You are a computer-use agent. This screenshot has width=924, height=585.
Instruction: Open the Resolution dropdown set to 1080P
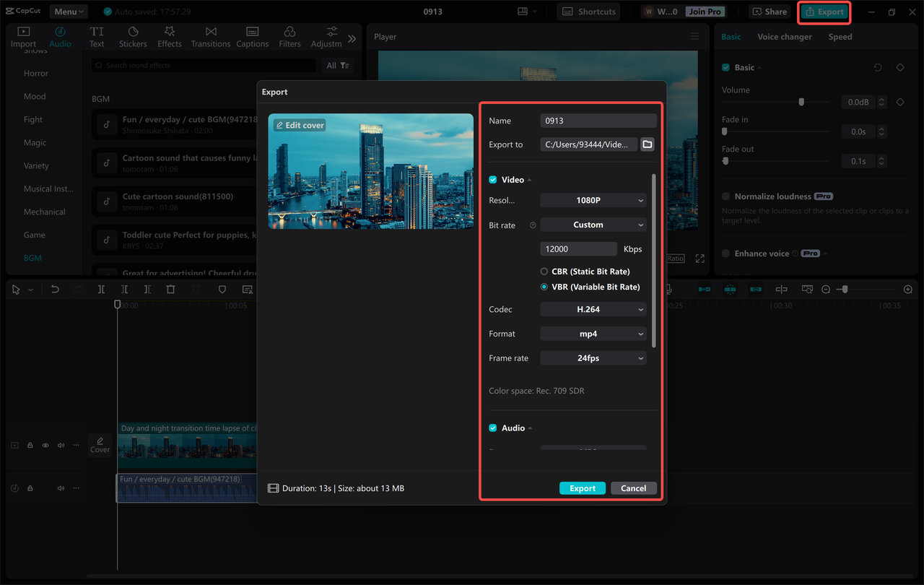(593, 200)
